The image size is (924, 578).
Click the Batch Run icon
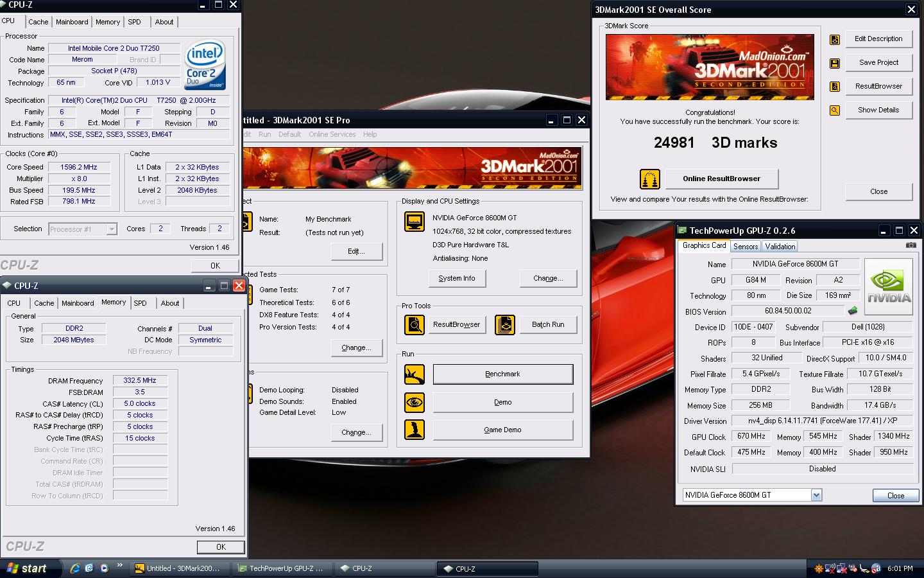pos(504,325)
